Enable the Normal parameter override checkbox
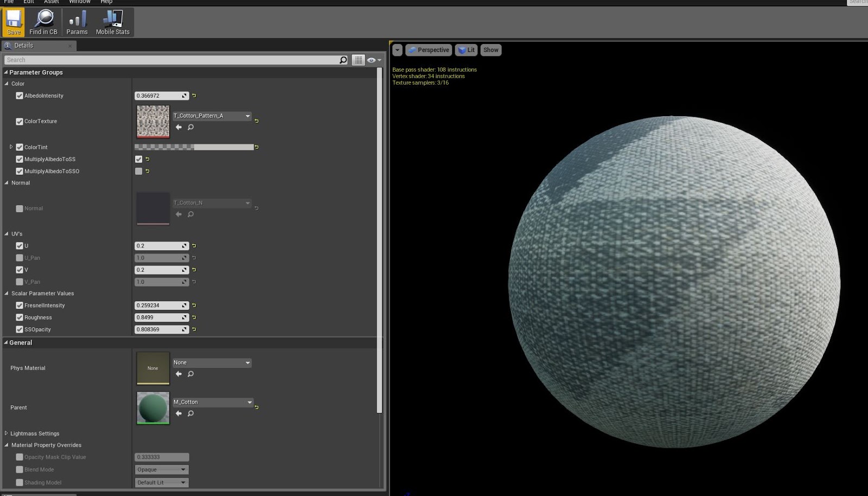This screenshot has width=868, height=496. 20,208
